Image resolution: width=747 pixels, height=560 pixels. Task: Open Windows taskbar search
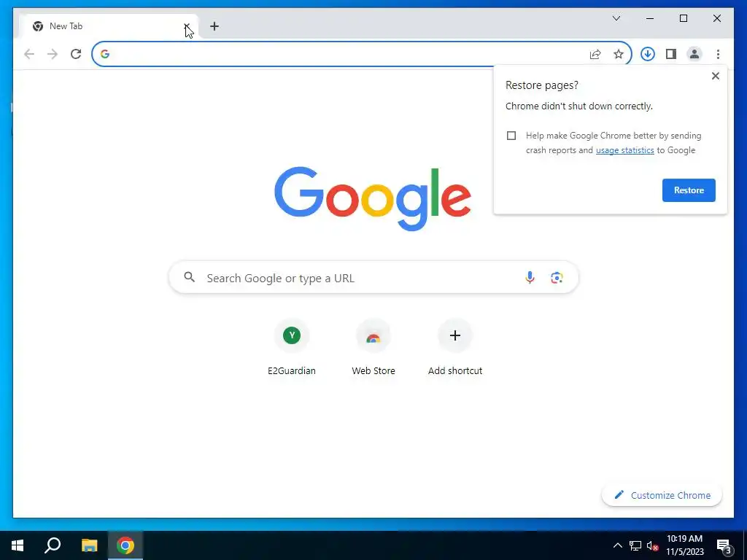click(x=53, y=545)
